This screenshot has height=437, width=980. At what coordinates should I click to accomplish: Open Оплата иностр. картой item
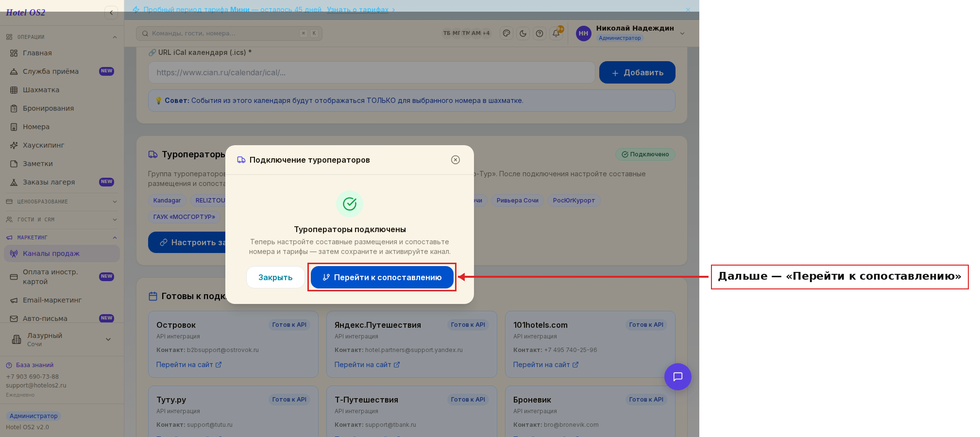[x=62, y=277]
